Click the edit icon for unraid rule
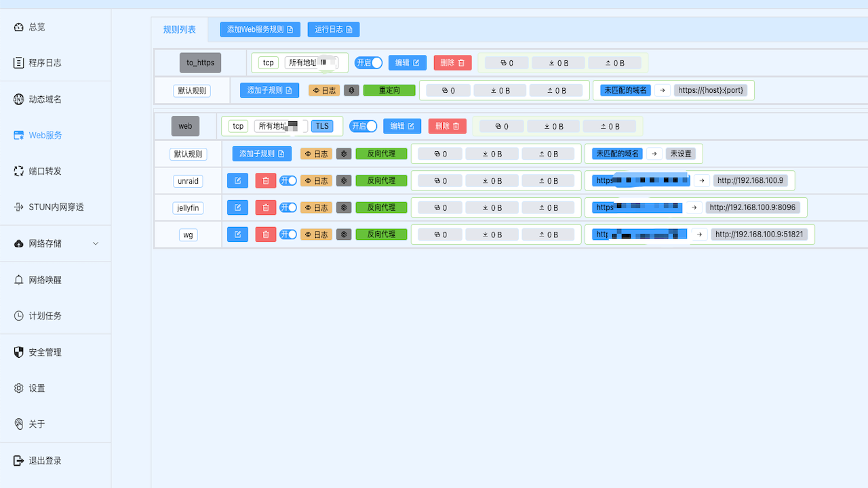The width and height of the screenshot is (868, 488). pos(237,181)
